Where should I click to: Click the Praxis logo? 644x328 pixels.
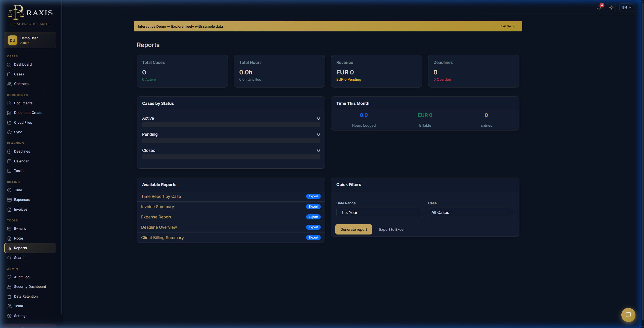pyautogui.click(x=30, y=13)
